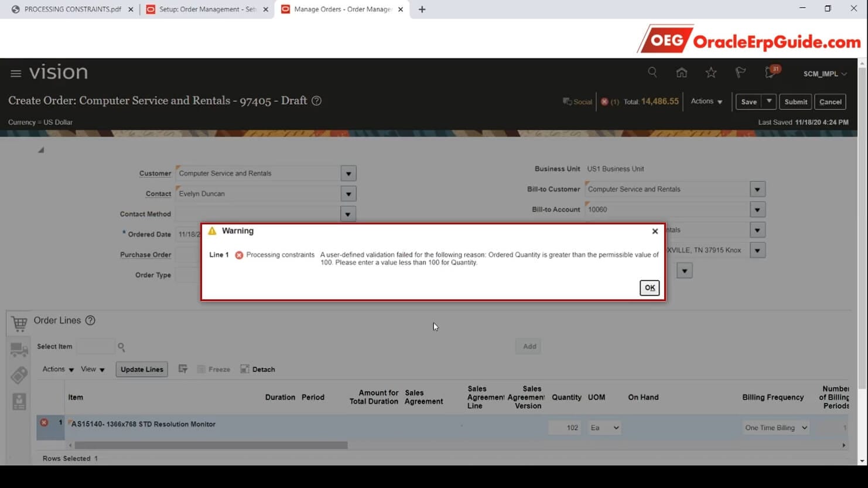Open the Customer dropdown arrow

tap(348, 173)
